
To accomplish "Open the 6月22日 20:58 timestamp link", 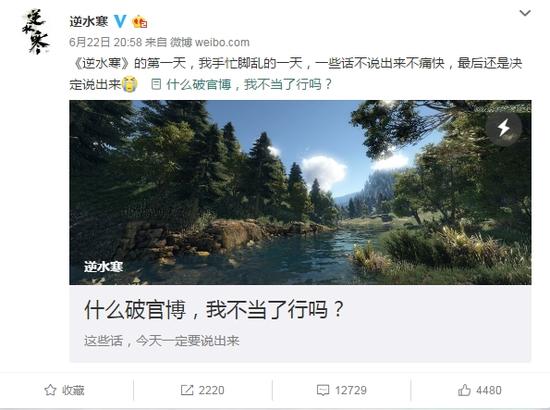I will [105, 42].
